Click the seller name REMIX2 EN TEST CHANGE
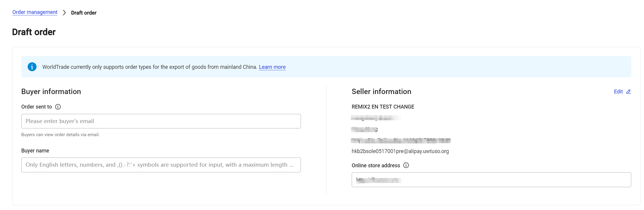 [383, 107]
